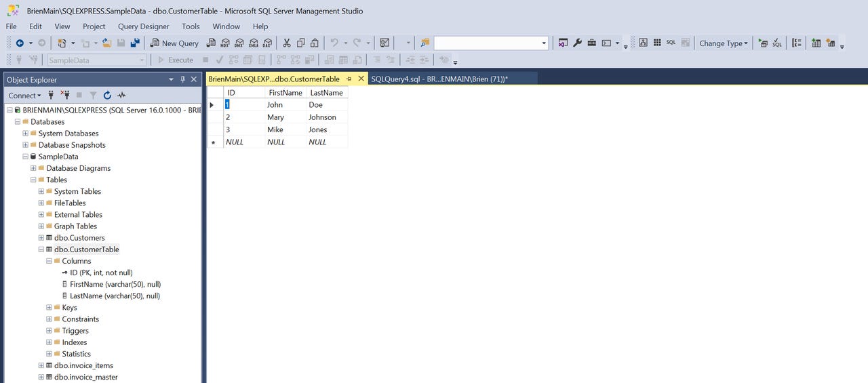868x383 pixels.
Task: Click the Execute SQL icon
Action: 763,43
